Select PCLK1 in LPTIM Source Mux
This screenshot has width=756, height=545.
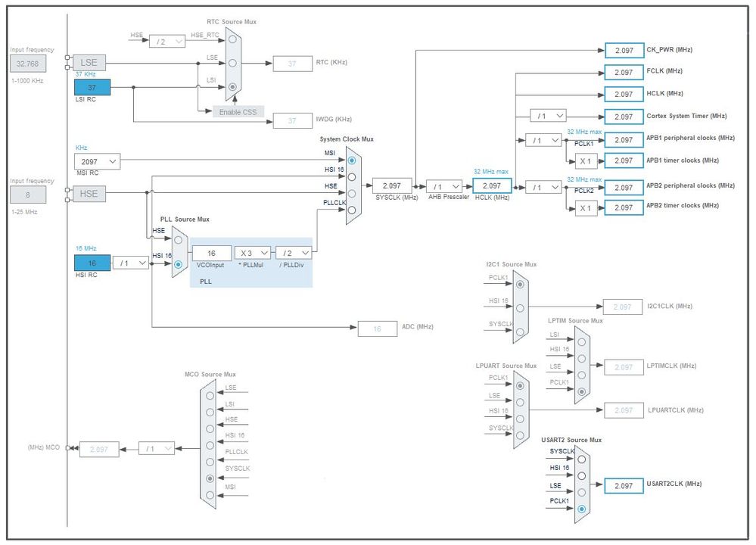pos(582,391)
